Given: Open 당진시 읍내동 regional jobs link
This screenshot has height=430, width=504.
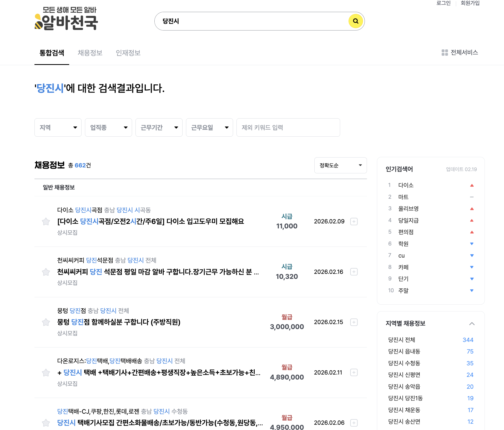Looking at the screenshot, I should point(404,351).
